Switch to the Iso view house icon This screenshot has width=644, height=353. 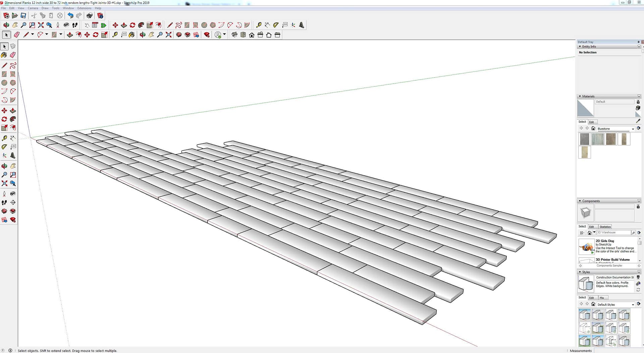234,35
